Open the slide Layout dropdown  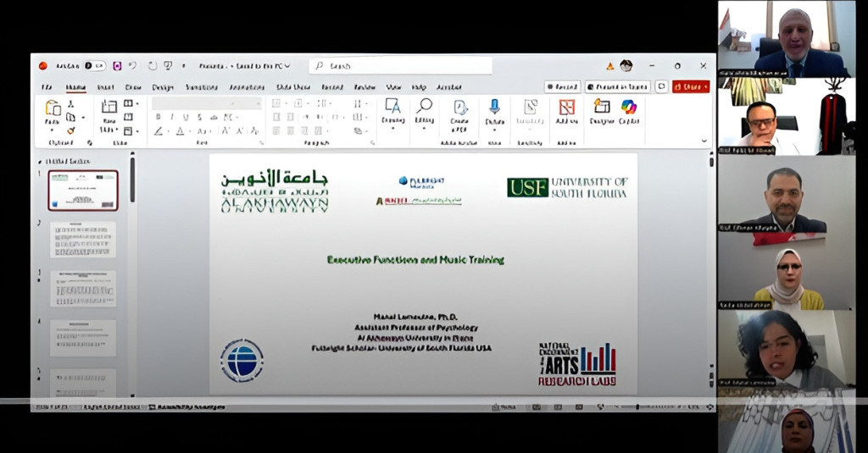(x=131, y=103)
